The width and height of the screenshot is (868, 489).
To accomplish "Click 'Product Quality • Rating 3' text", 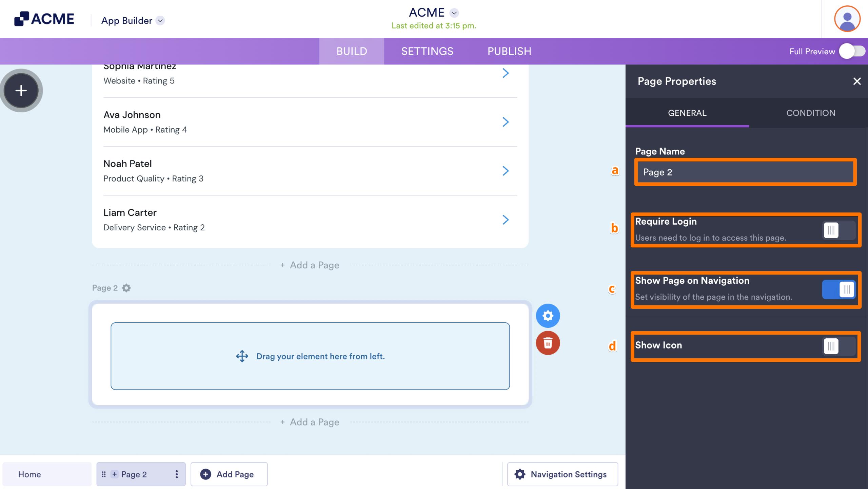I will 153,178.
